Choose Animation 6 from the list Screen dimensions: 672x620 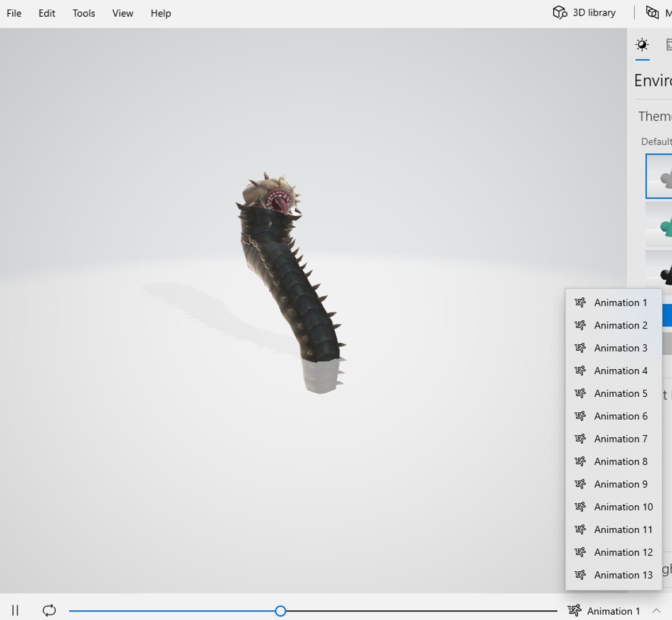(x=614, y=416)
